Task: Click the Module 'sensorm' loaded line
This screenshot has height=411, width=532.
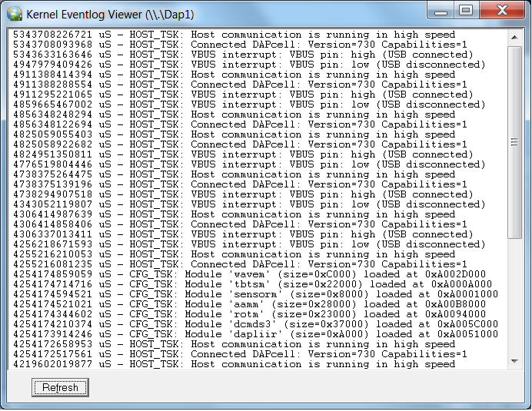Action: (x=255, y=294)
